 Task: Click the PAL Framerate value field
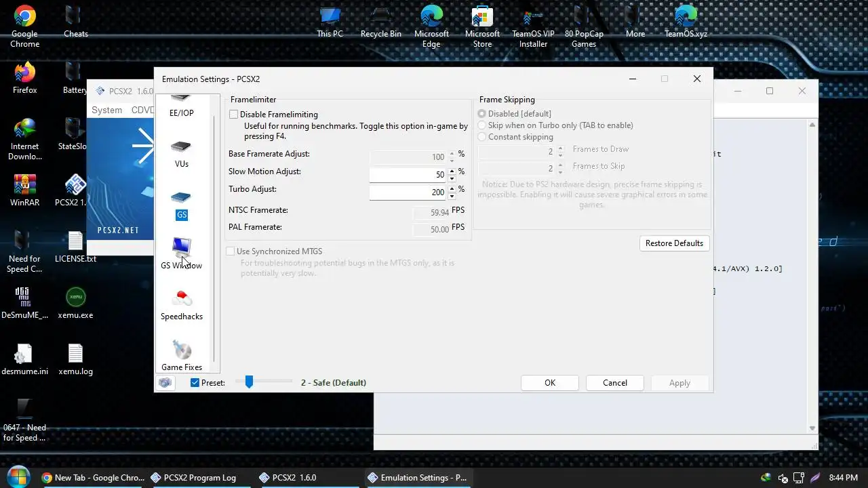point(431,229)
